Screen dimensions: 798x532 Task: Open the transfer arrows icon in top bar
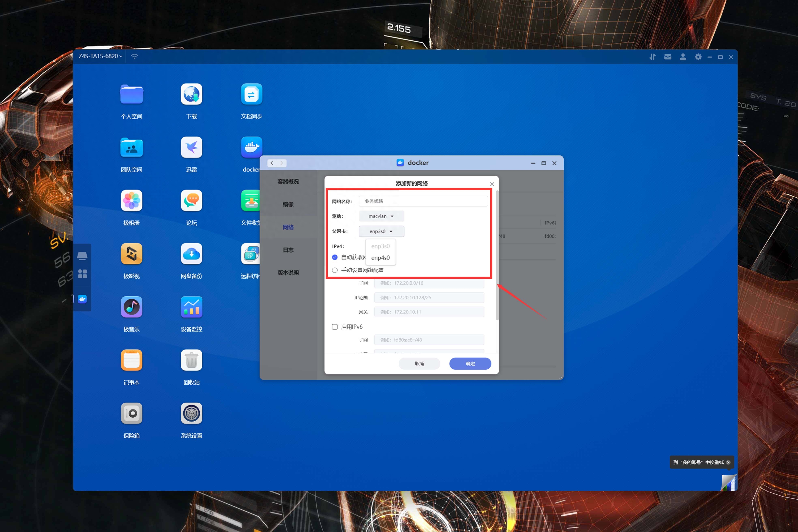(652, 57)
